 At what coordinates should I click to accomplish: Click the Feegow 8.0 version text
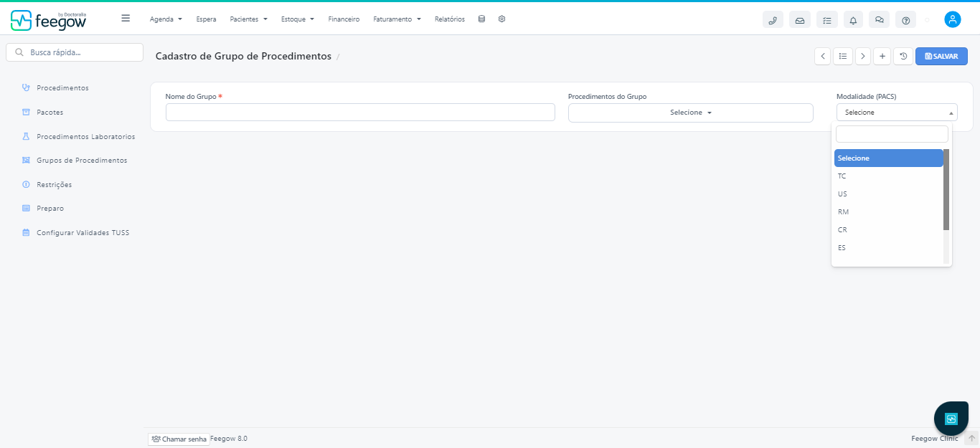pos(229,439)
